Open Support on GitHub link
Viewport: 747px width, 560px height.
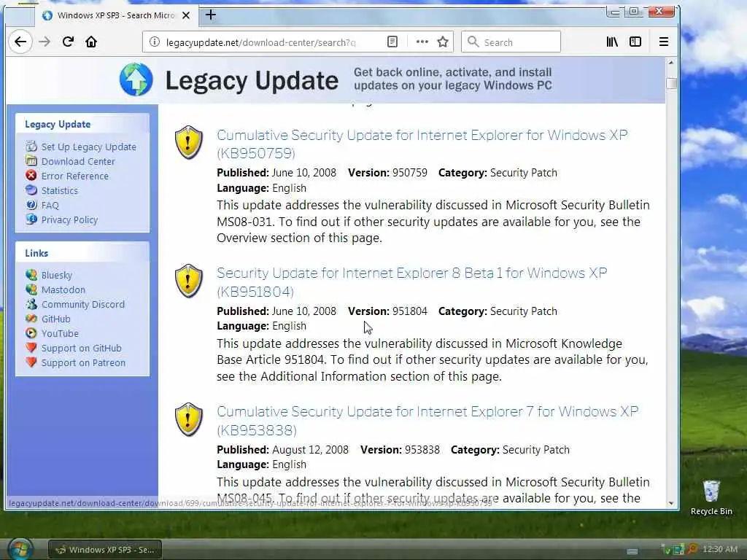[82, 348]
